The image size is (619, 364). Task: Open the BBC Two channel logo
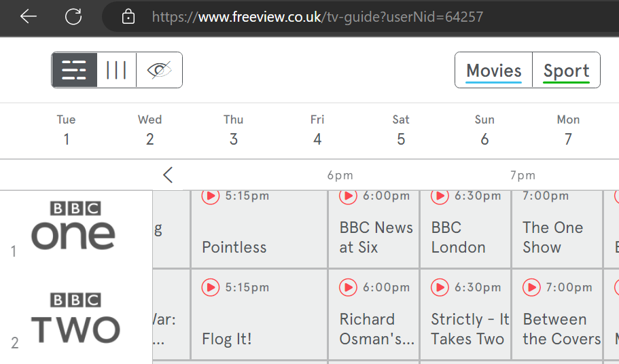click(x=75, y=318)
